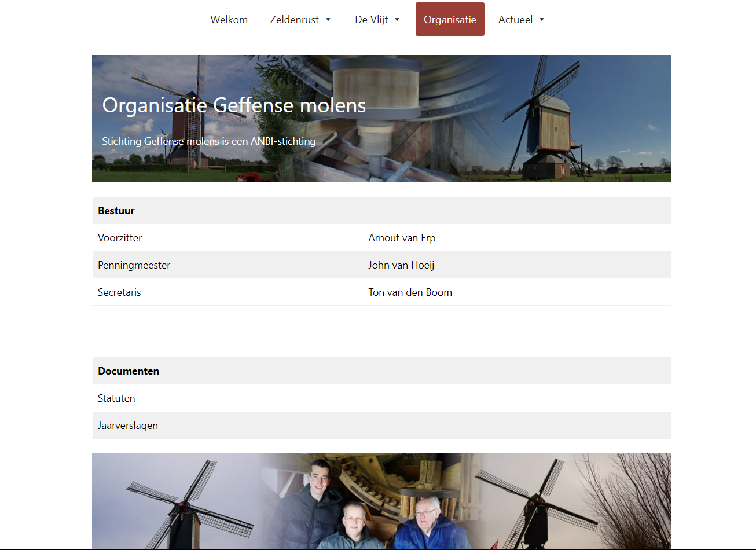
Task: Open the Jaarverslagen row
Action: [128, 426]
